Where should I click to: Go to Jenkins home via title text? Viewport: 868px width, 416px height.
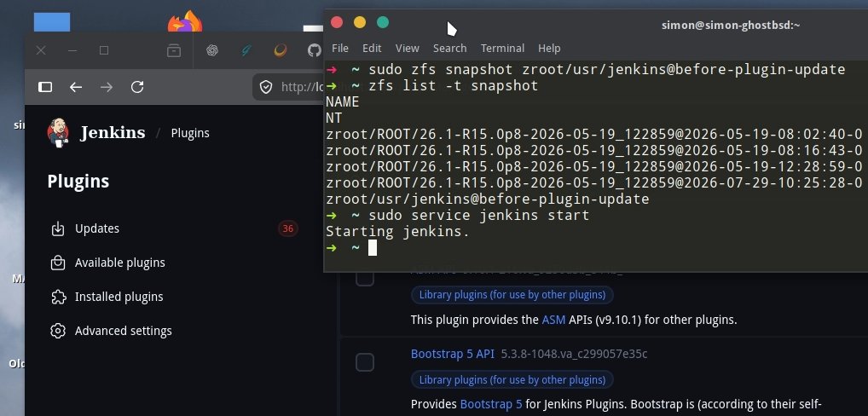point(113,133)
